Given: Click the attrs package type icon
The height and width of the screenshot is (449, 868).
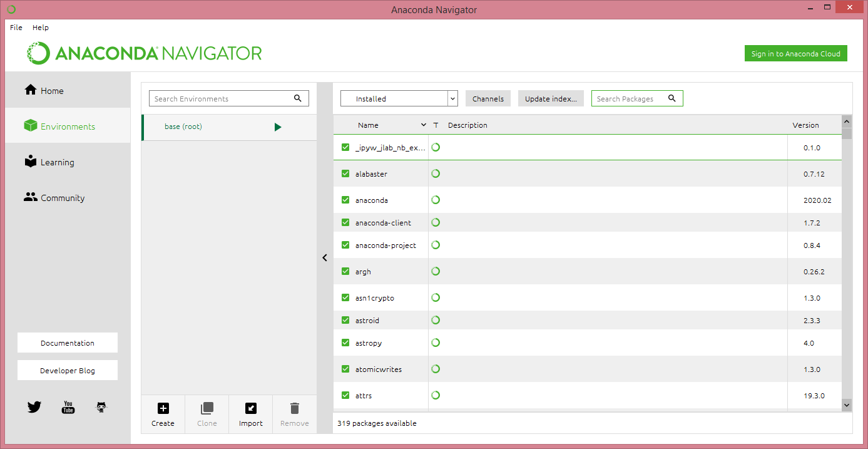Looking at the screenshot, I should pyautogui.click(x=436, y=395).
